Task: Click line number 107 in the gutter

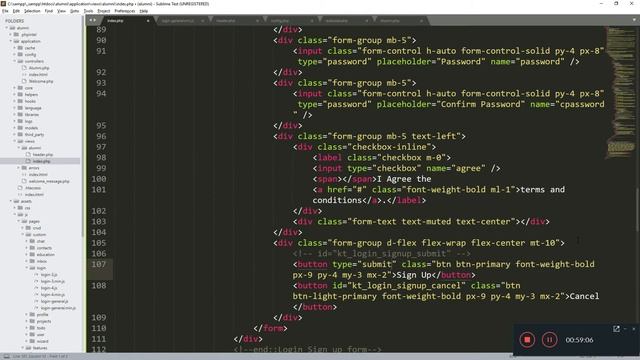Action: pos(99,264)
